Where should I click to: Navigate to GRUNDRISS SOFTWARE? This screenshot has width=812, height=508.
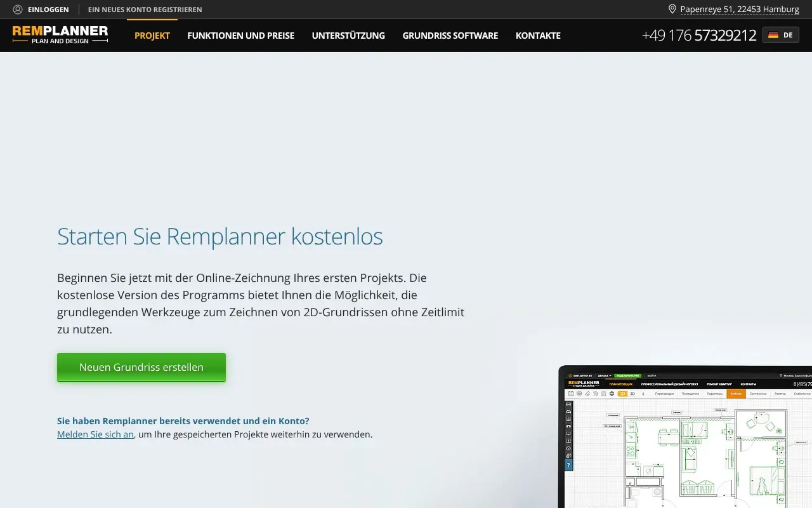coord(450,36)
